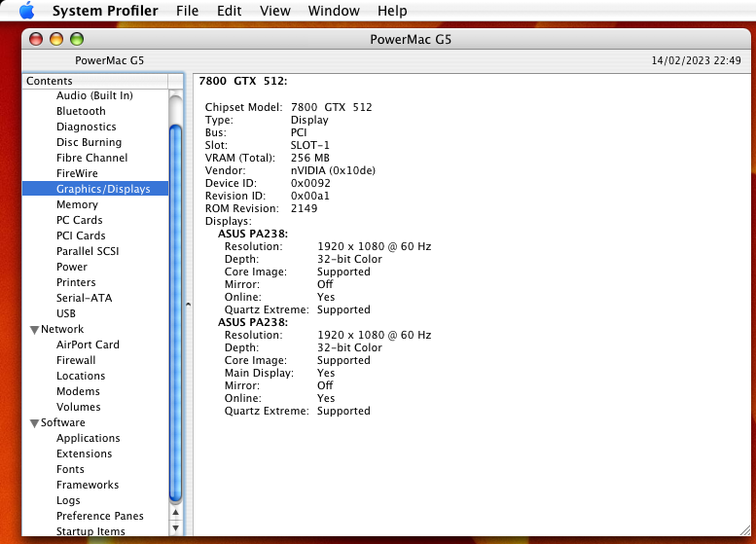Click the ROM Revision value 2149
The height and width of the screenshot is (544, 756).
pyautogui.click(x=304, y=208)
